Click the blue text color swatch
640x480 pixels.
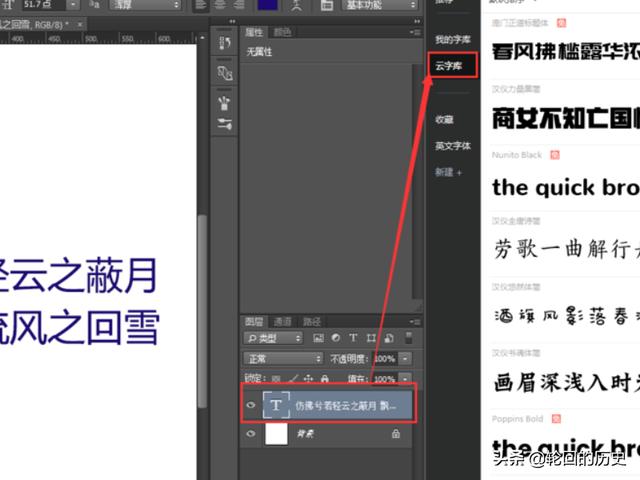(267, 5)
